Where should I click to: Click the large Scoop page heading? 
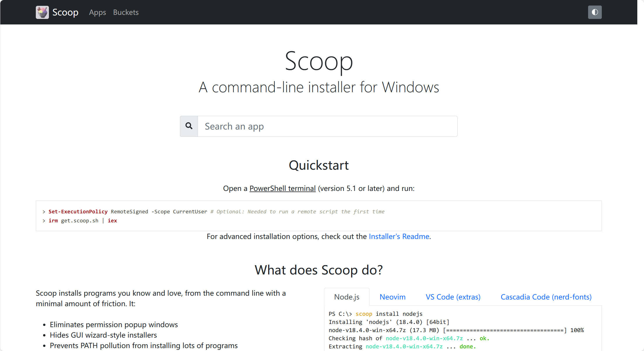pyautogui.click(x=319, y=61)
